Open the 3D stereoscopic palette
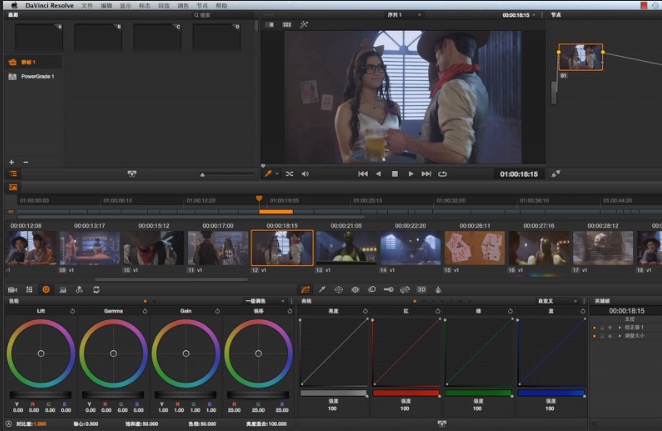The height and width of the screenshot is (431, 662). click(421, 290)
